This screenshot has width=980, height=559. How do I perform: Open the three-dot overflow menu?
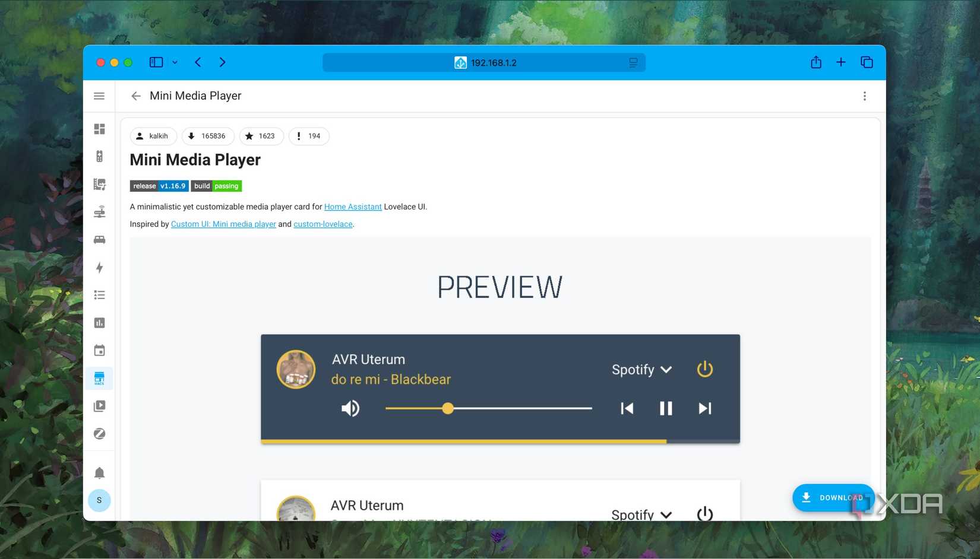coord(865,96)
